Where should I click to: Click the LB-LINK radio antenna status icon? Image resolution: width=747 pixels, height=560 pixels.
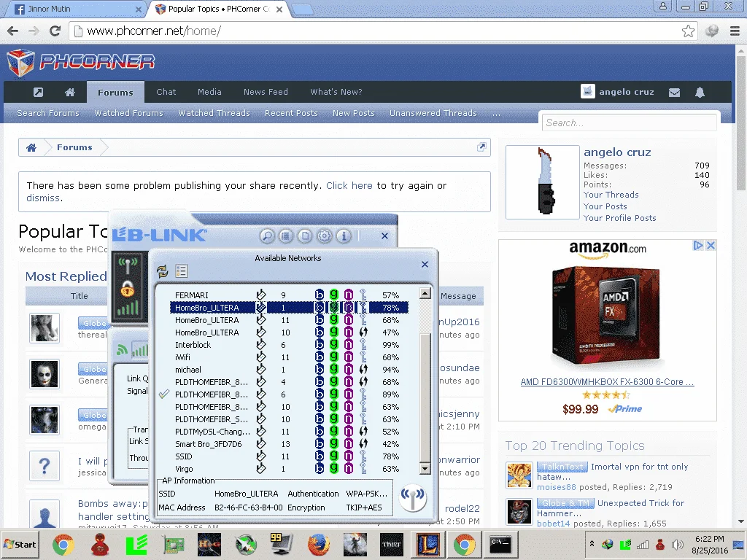click(128, 265)
